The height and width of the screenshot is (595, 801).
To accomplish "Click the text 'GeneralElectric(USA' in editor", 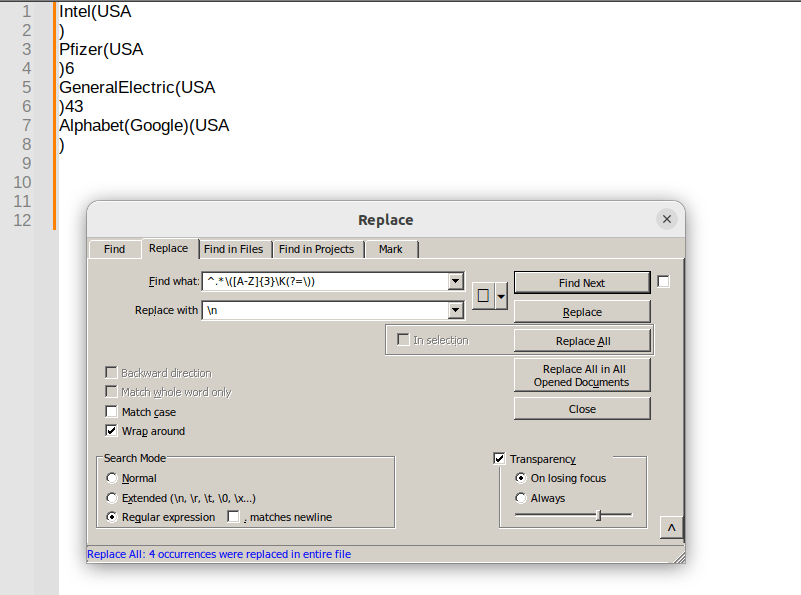I will [x=137, y=87].
